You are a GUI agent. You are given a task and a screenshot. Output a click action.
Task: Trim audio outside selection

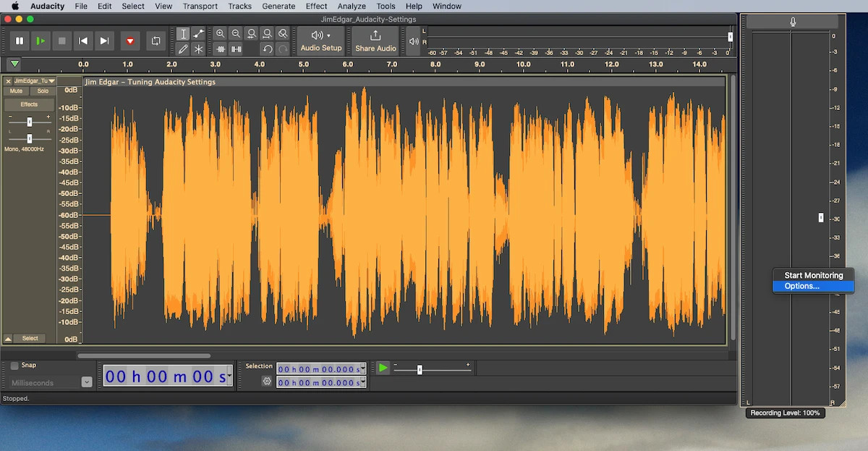[220, 49]
